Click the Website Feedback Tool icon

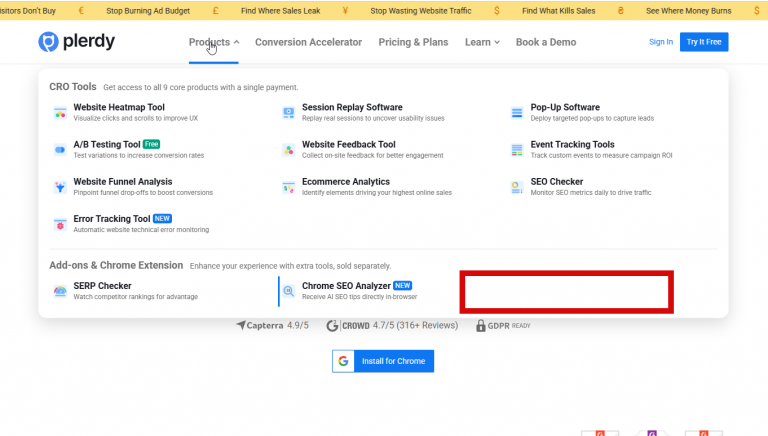point(288,150)
